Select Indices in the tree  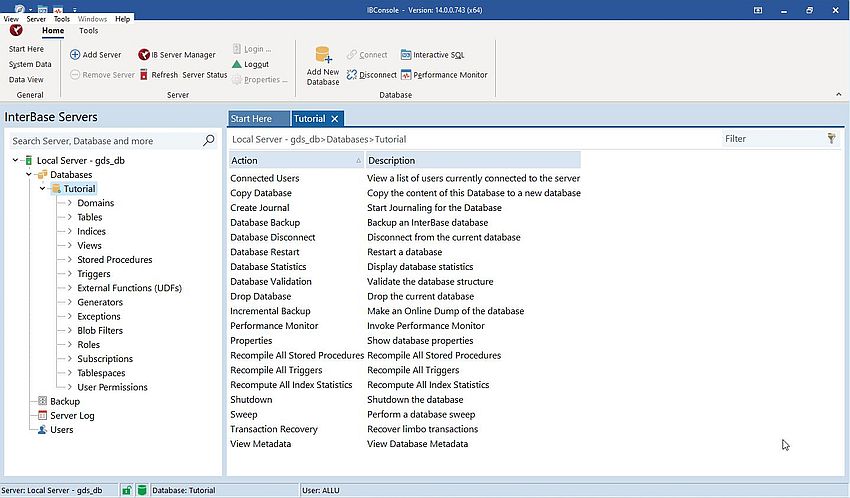91,231
